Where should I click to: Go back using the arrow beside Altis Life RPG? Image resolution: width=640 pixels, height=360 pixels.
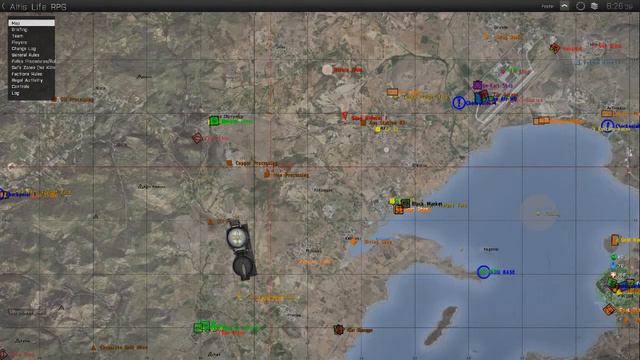point(3,6)
